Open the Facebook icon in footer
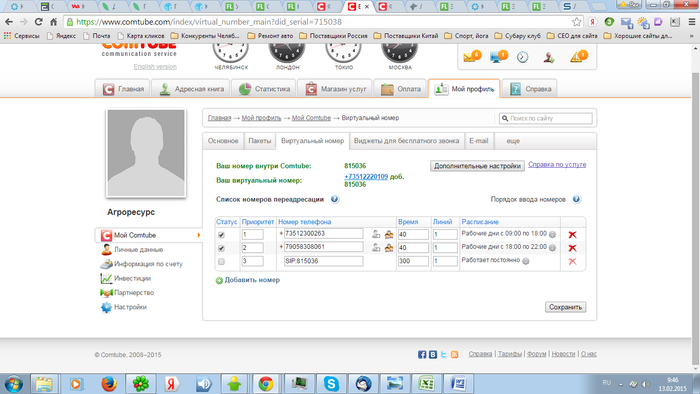Viewport: 700px width, 394px height. pyautogui.click(x=422, y=354)
